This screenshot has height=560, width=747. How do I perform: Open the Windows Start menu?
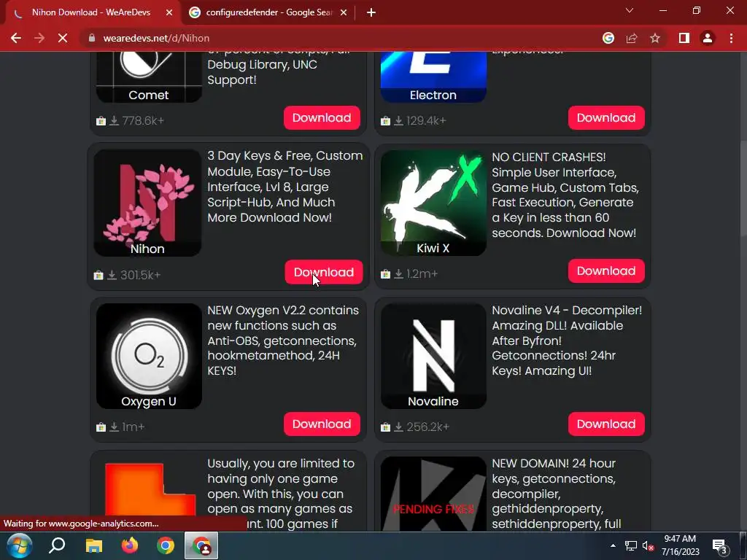(x=19, y=545)
